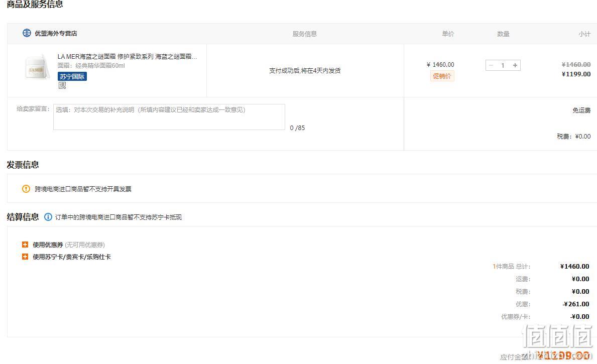Click the 小计 column header
The width and height of the screenshot is (597, 364).
coord(584,34)
